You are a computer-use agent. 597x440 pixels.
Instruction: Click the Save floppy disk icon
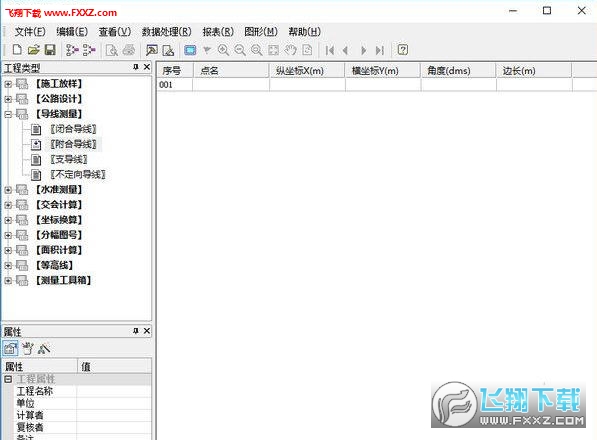[50, 50]
